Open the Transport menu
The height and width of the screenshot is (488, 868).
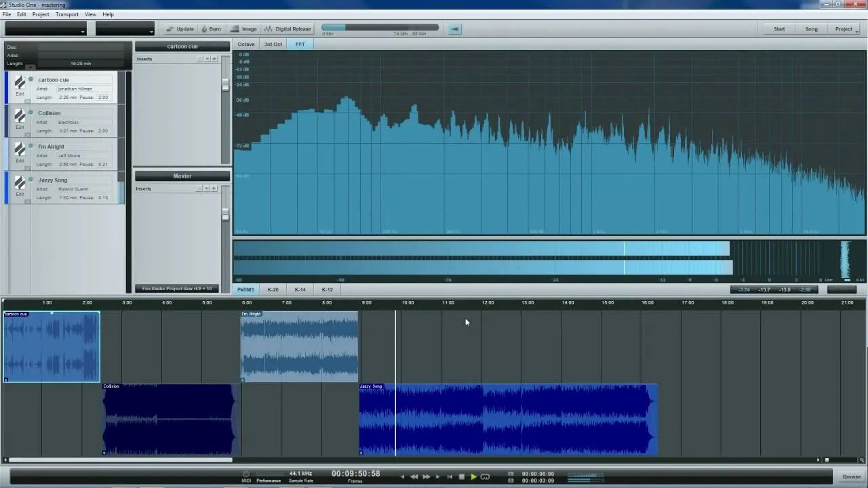click(67, 14)
